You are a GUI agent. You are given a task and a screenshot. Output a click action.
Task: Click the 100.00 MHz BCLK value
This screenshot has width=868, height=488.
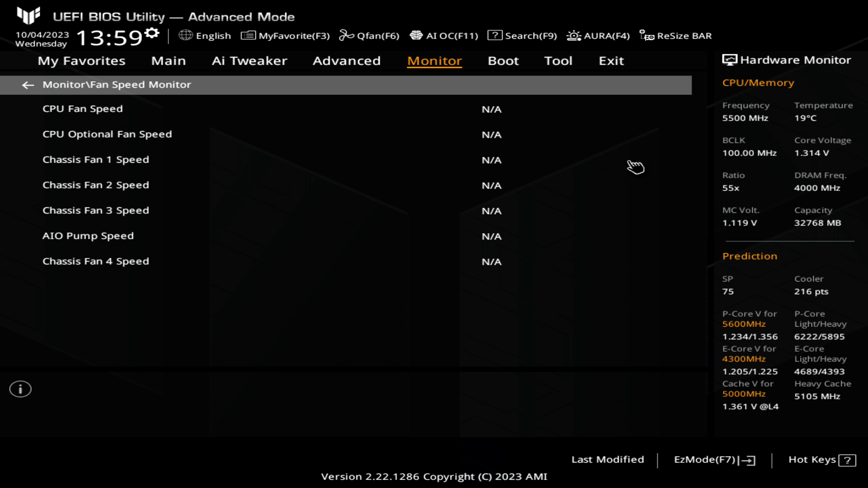(749, 153)
